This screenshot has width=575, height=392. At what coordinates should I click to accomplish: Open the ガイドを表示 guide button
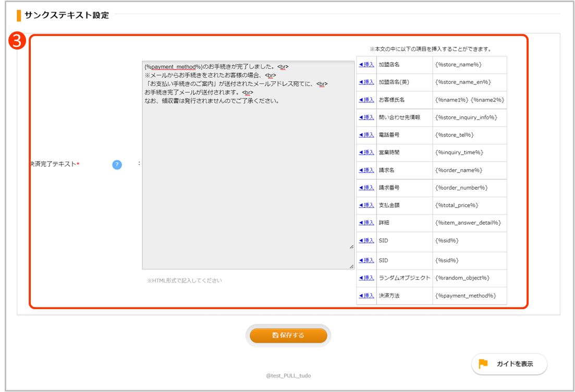pos(509,364)
